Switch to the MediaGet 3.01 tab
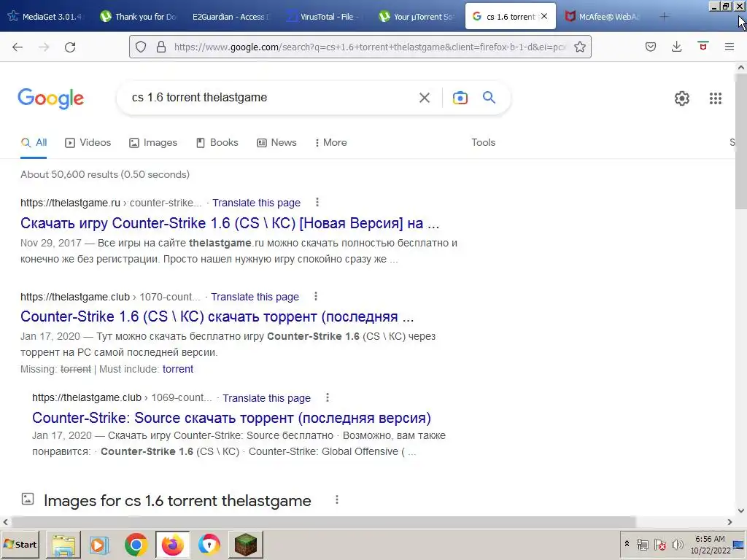 [x=46, y=17]
